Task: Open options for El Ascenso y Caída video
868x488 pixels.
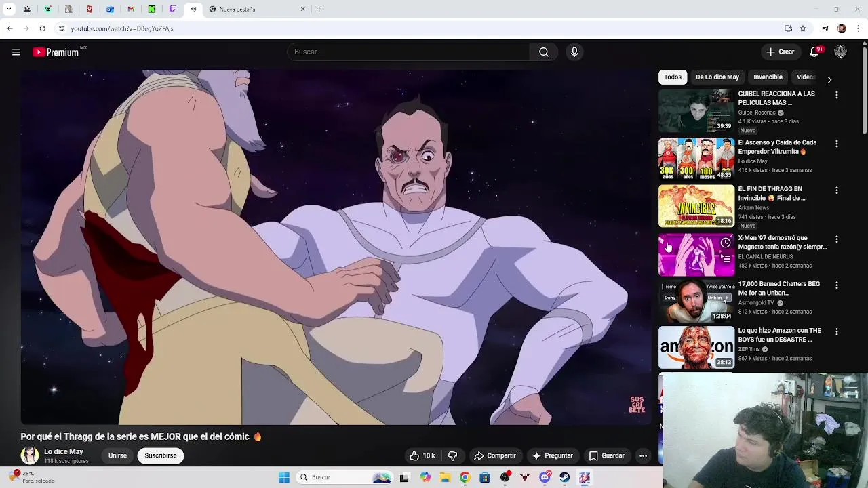Action: tap(836, 144)
